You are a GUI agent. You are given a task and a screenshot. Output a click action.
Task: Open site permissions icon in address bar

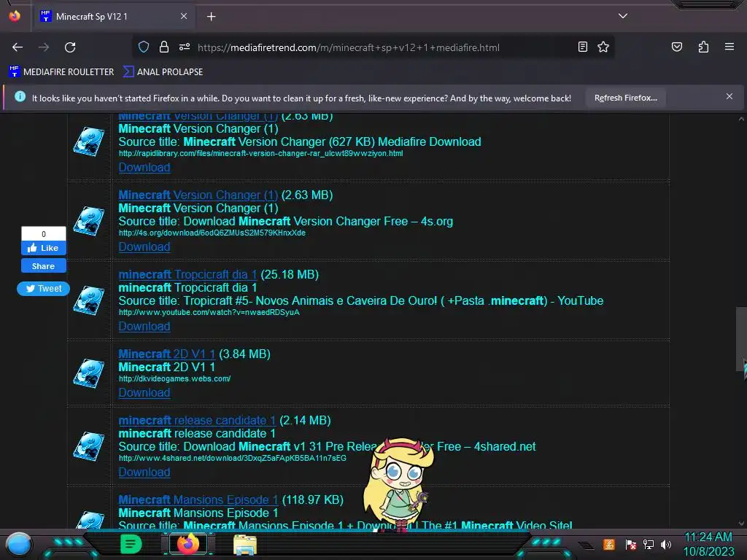185,47
